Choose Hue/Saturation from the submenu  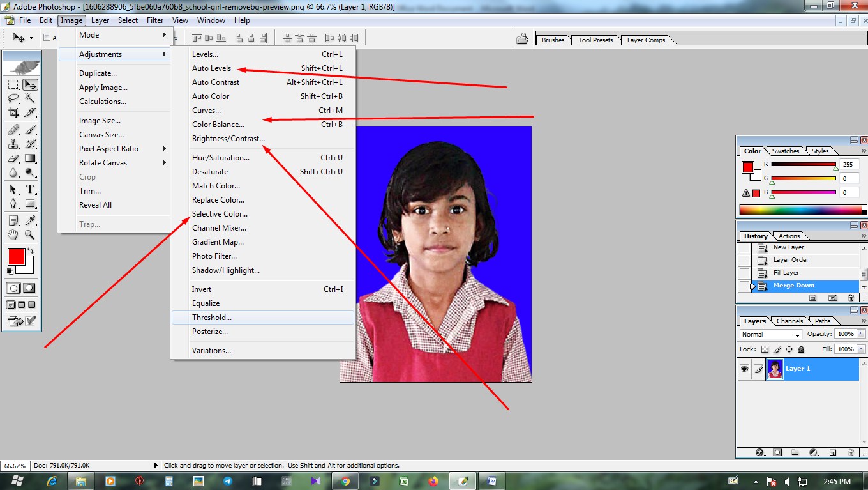click(262, 158)
